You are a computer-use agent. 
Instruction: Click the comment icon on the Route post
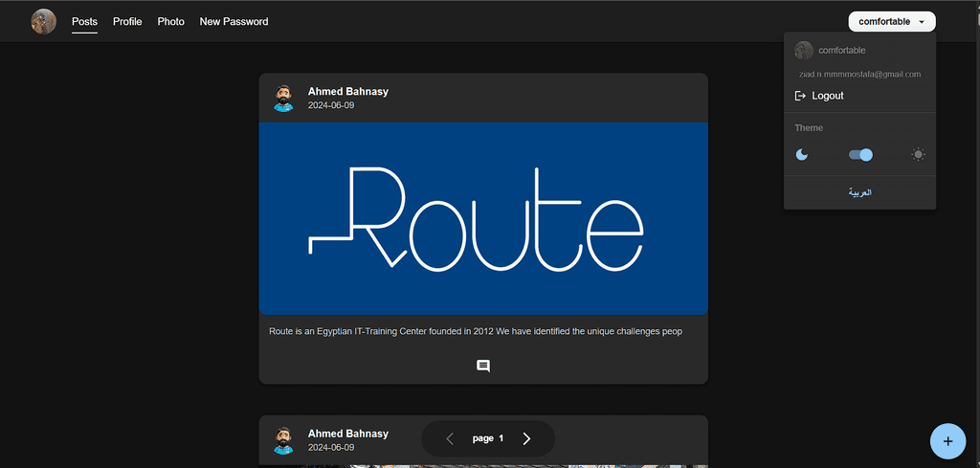point(483,367)
